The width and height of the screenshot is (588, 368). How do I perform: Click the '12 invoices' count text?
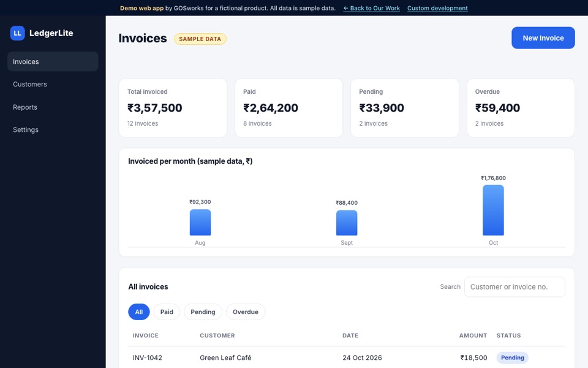click(x=143, y=123)
